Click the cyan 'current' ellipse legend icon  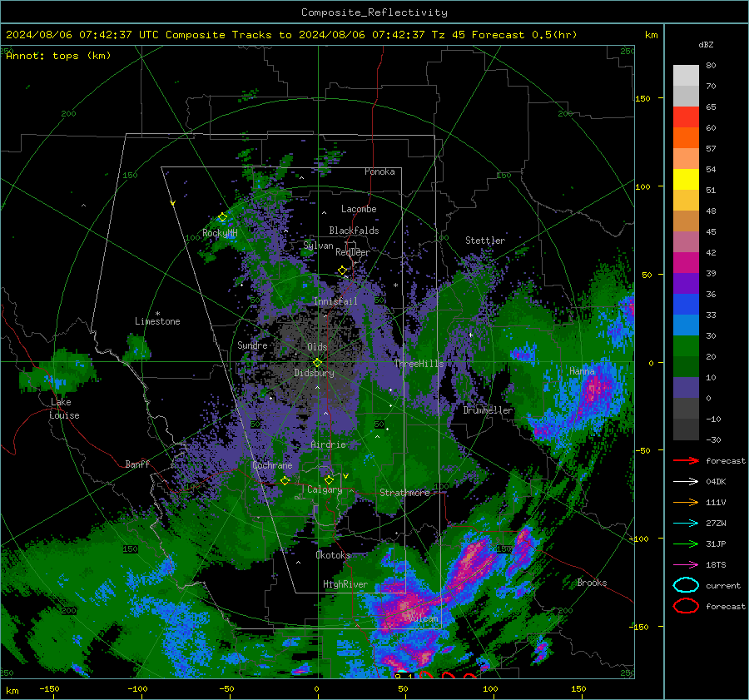click(686, 585)
